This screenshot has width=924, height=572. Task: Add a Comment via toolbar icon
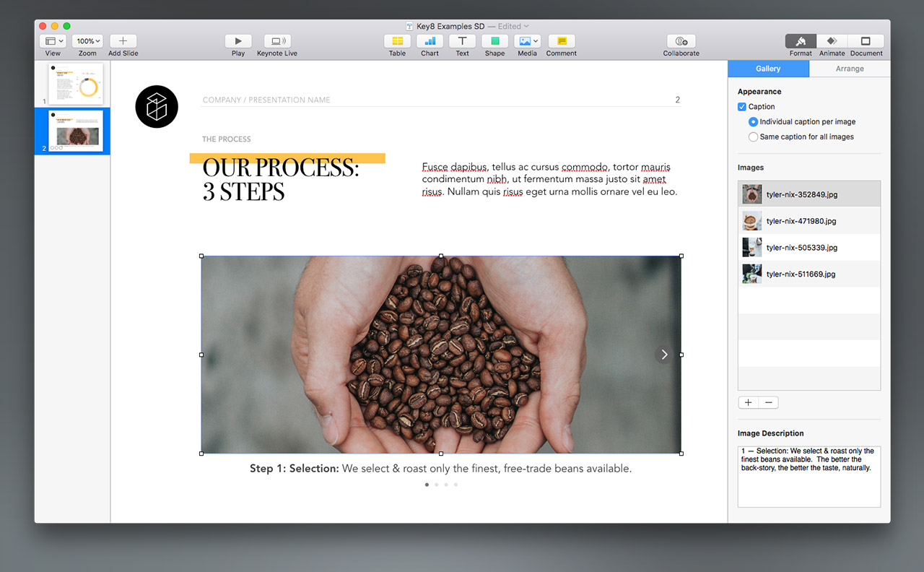coord(561,41)
